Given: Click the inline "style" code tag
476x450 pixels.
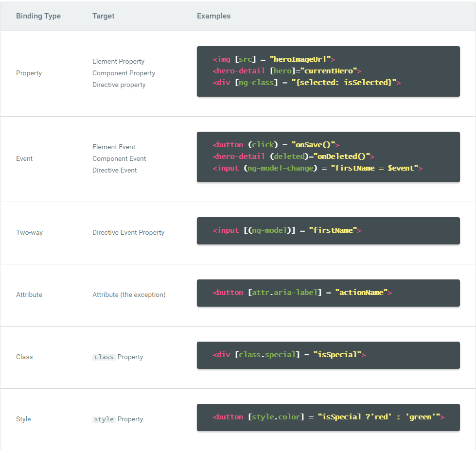Looking at the screenshot, I should coord(104,419).
